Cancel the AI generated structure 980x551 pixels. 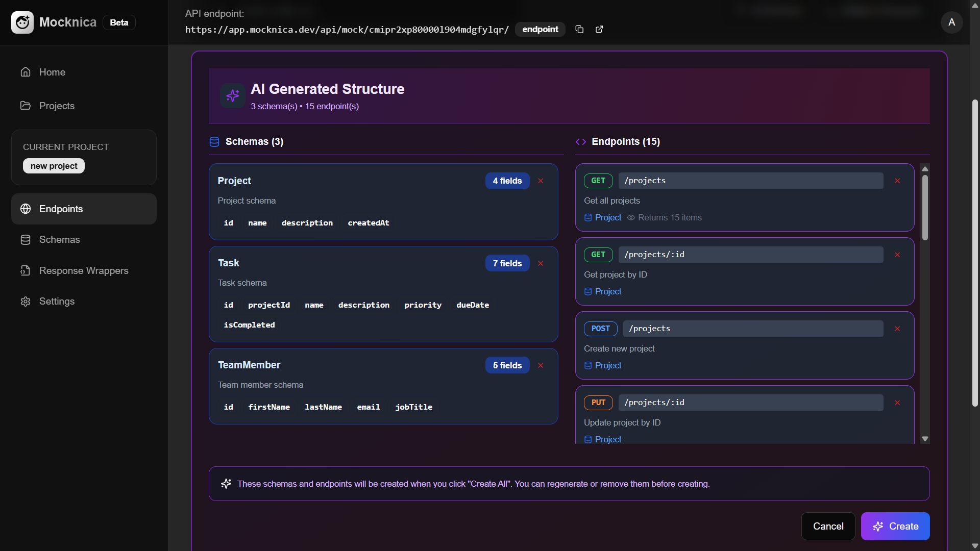(828, 526)
